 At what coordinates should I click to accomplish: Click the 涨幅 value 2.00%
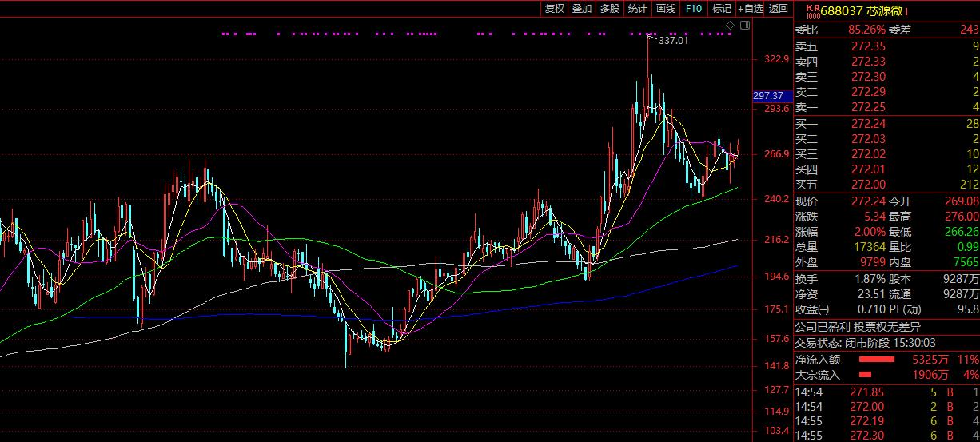(870, 232)
